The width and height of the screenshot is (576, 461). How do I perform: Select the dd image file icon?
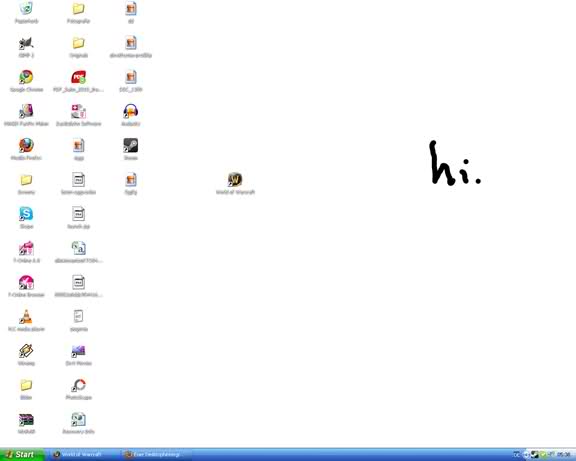(130, 9)
